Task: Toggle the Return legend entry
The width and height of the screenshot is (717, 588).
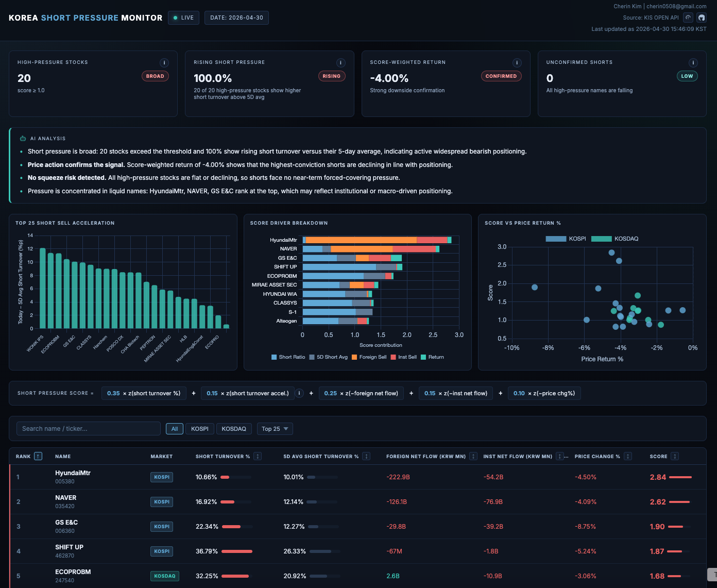Action: coord(432,357)
